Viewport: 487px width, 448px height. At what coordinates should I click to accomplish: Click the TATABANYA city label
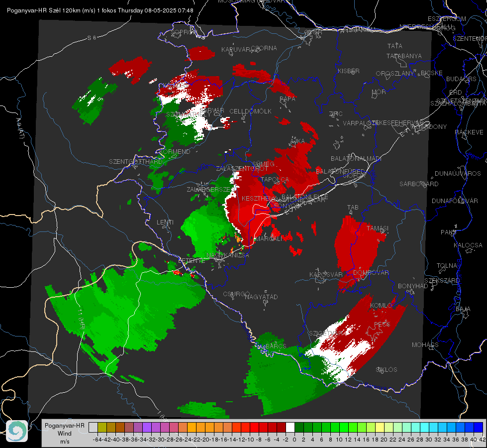point(404,56)
